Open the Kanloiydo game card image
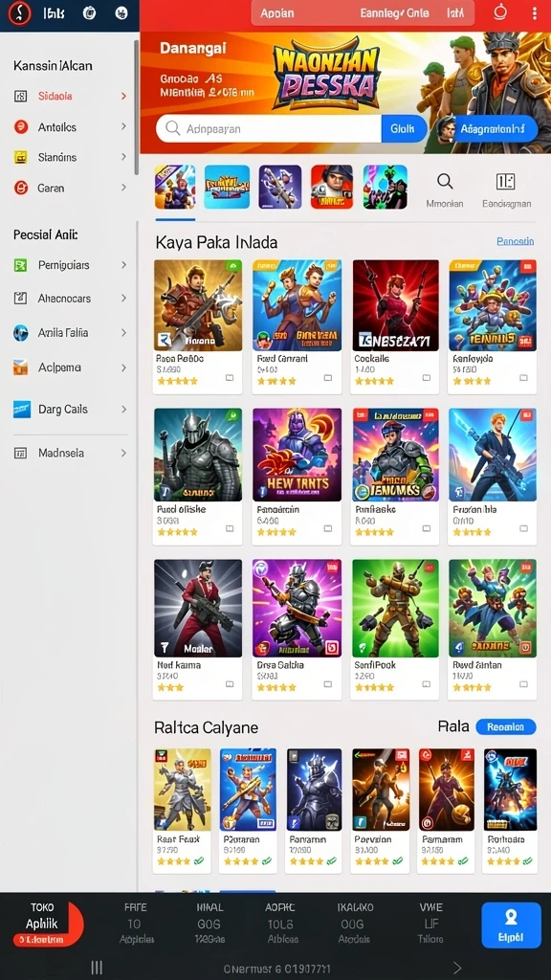Viewport: 551px width, 980px height. click(x=493, y=305)
